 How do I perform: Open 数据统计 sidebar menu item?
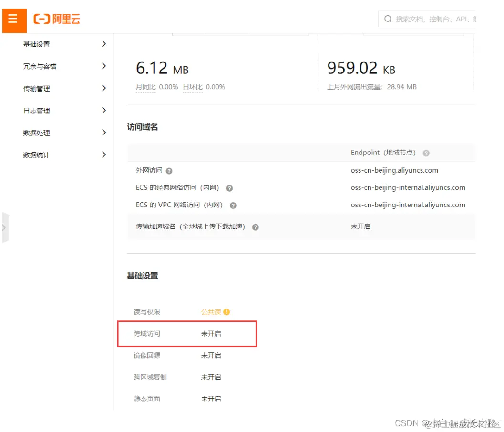[36, 155]
